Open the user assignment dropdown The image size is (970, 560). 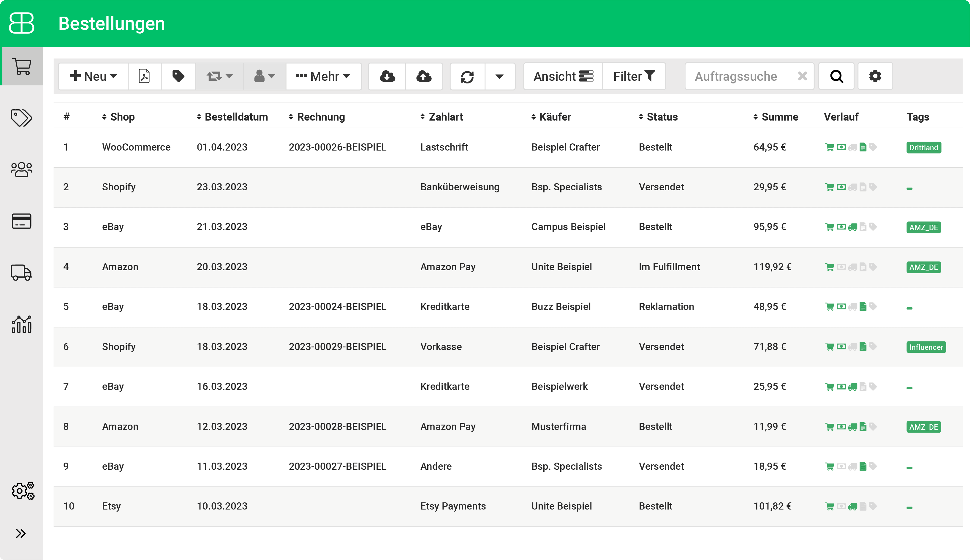(x=265, y=76)
